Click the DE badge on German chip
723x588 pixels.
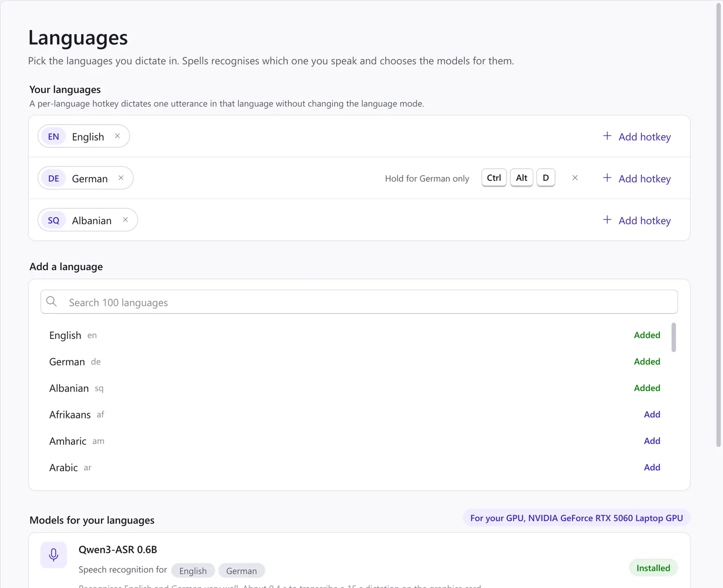click(54, 178)
